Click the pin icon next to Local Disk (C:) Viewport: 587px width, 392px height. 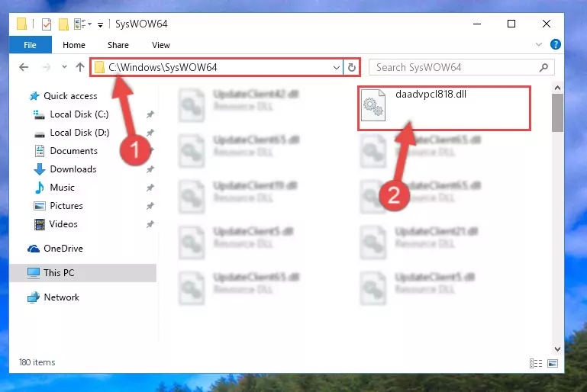coord(150,114)
